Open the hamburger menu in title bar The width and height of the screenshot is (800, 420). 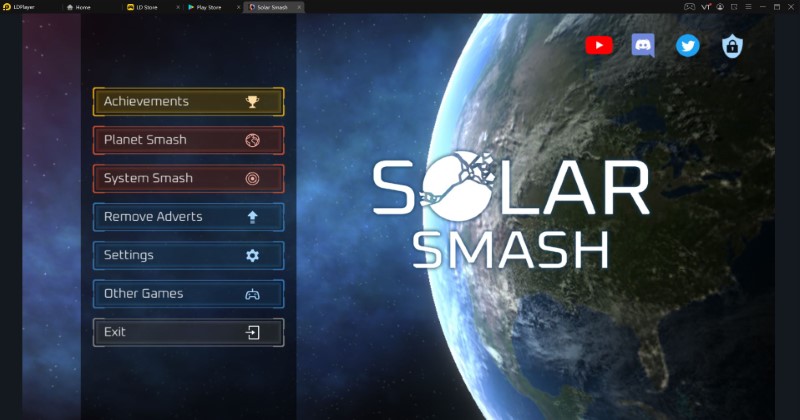pos(748,7)
